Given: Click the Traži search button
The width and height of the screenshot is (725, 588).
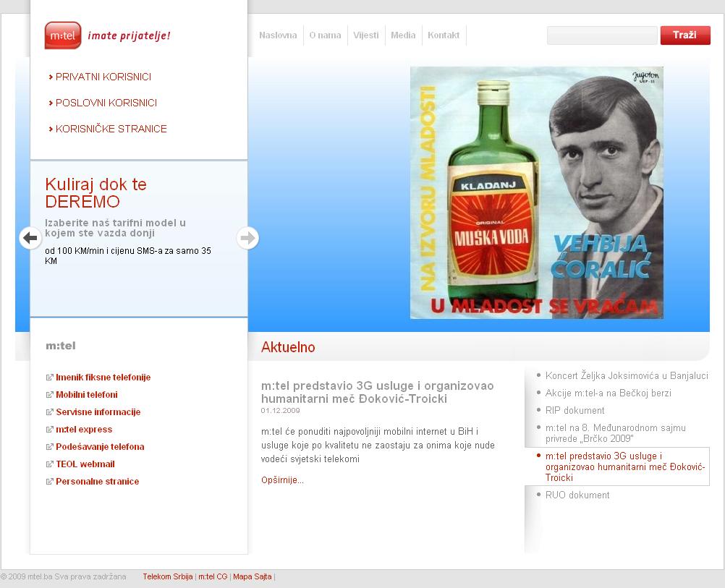Looking at the screenshot, I should (x=685, y=35).
